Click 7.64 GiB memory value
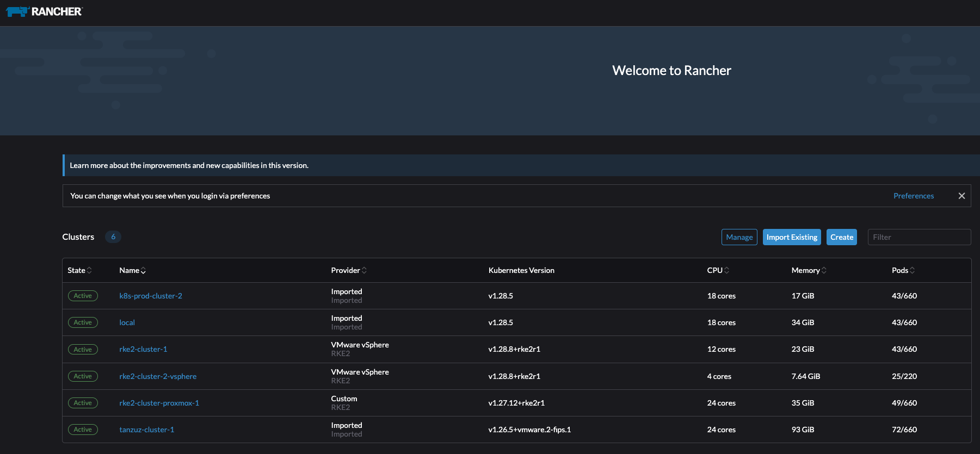The height and width of the screenshot is (454, 980). click(805, 376)
